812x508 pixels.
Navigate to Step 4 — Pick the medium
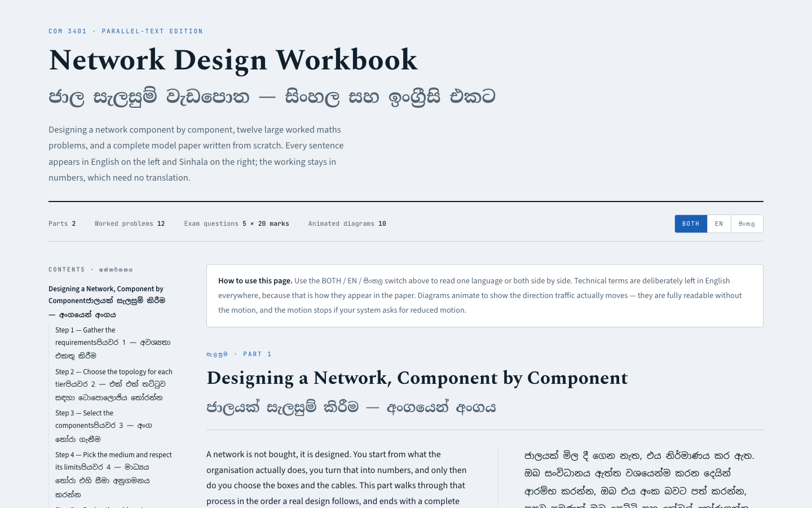click(114, 474)
